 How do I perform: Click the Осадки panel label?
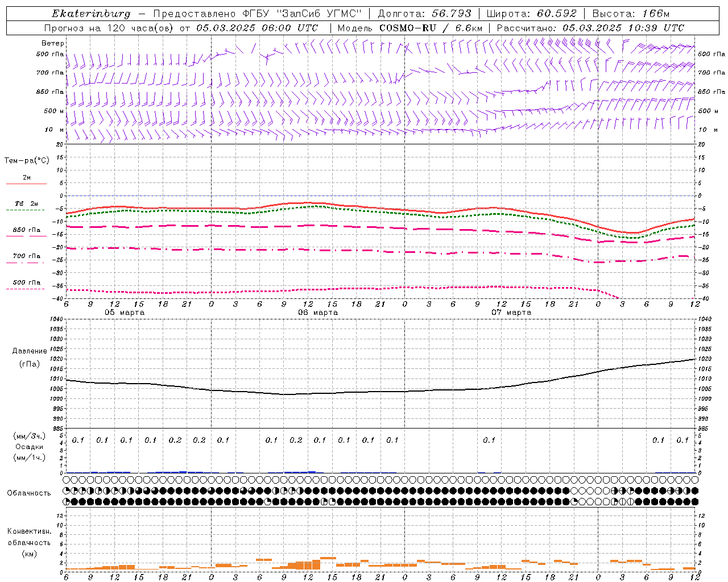[x=30, y=447]
